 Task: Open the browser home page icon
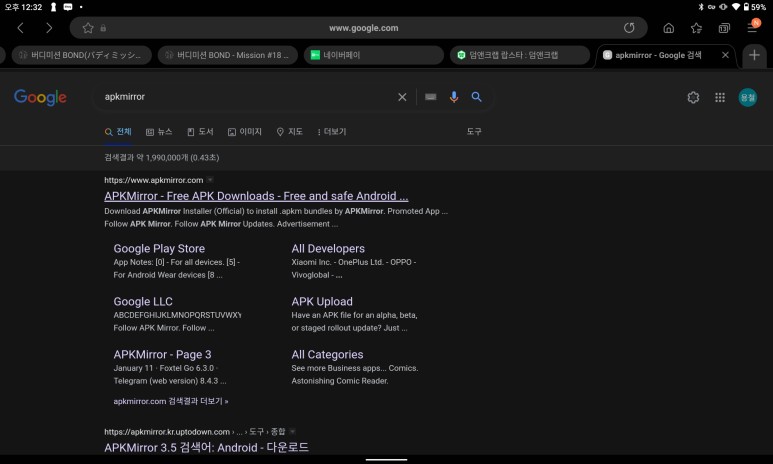668,28
